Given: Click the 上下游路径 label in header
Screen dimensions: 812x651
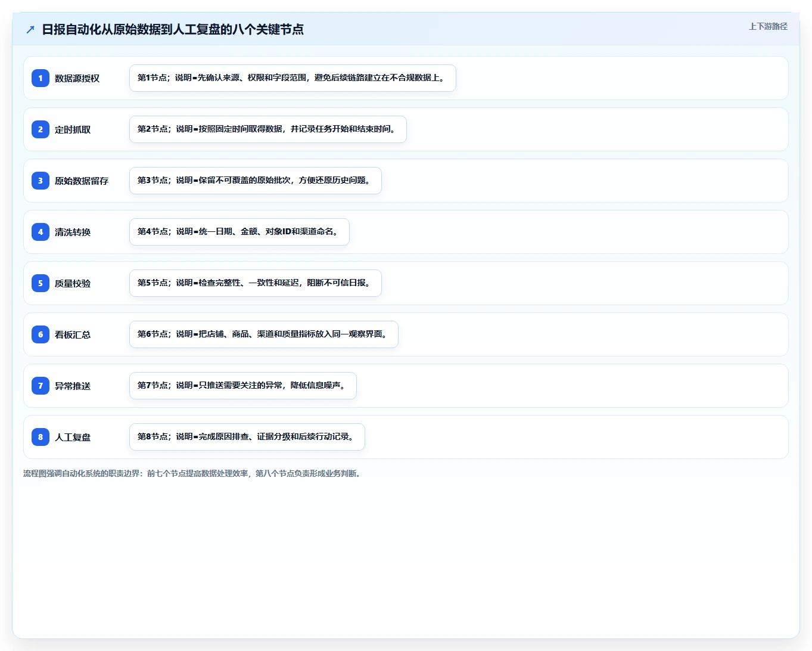Looking at the screenshot, I should point(768,26).
